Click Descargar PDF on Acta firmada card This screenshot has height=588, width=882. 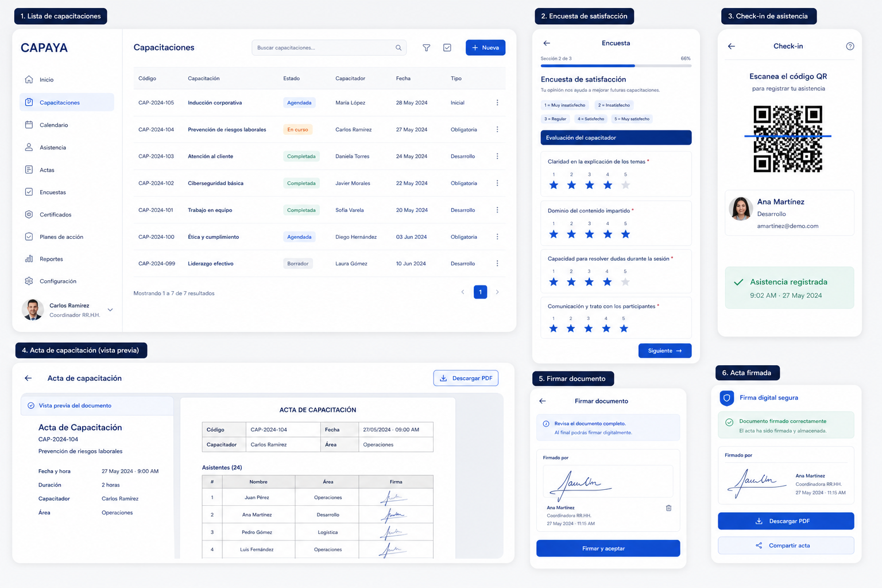786,521
